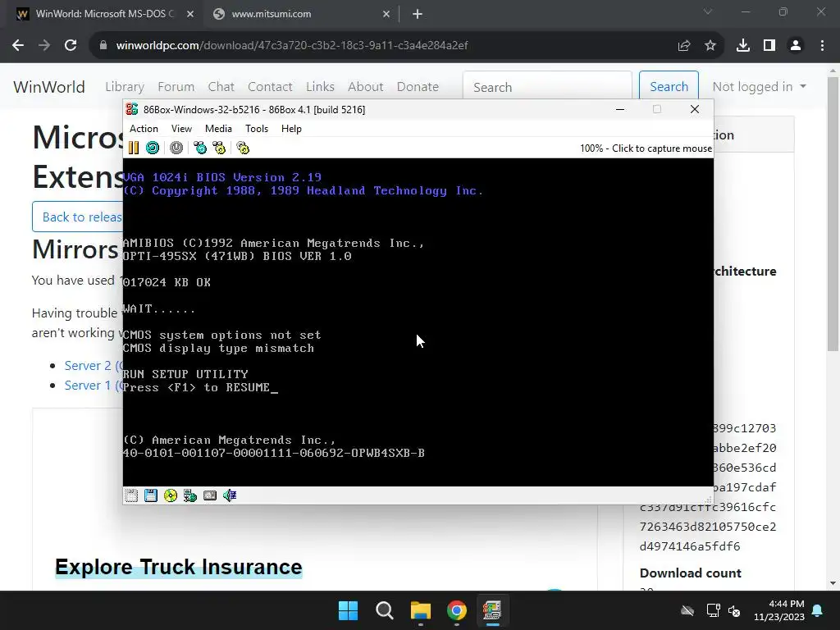The height and width of the screenshot is (630, 840).
Task: Open the 86Box View menu
Action: point(181,129)
